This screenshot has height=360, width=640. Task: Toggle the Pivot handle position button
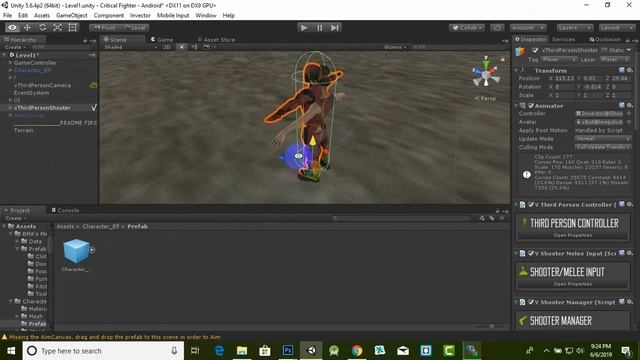104,28
